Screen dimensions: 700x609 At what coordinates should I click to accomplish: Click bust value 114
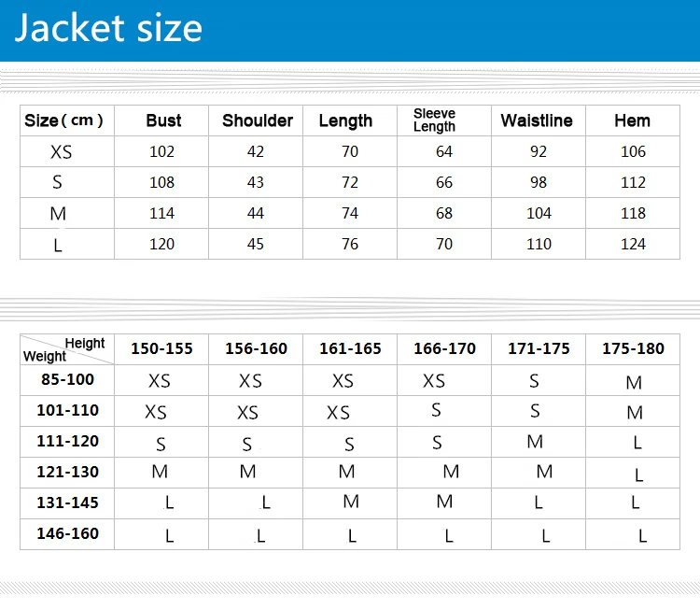tap(161, 213)
